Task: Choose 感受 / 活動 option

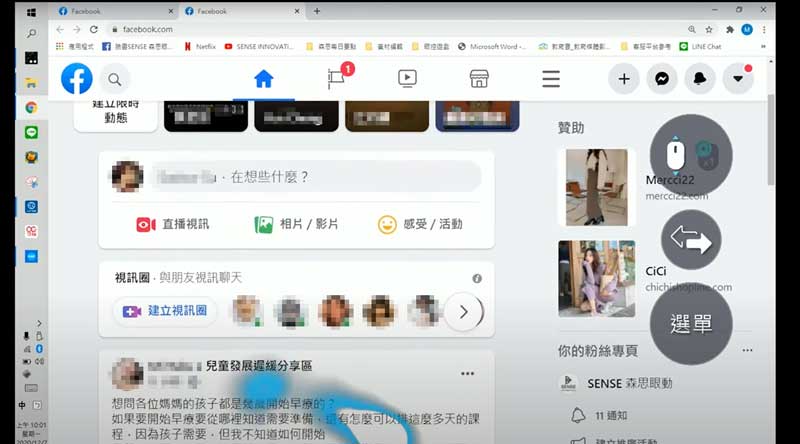Action: coord(420,225)
